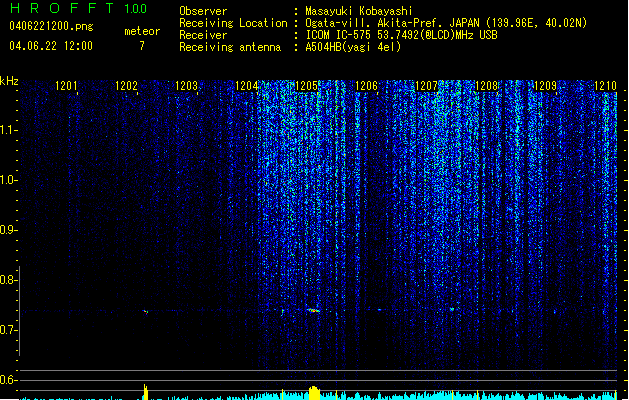Viewport: 629px width, 400px height.
Task: Click the yellow power spike below 1202
Action: point(146,392)
